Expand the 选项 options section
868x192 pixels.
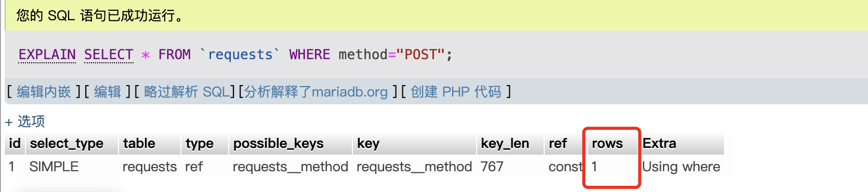(25, 121)
